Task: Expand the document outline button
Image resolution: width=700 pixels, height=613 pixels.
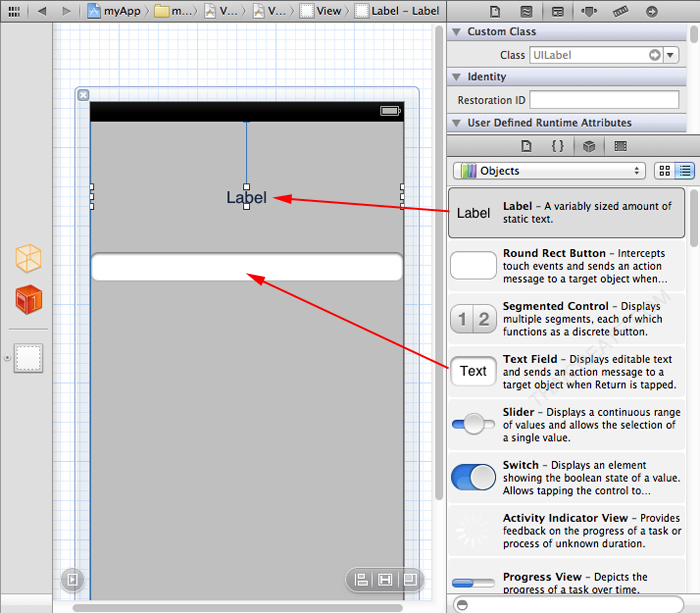Action: click(x=71, y=579)
